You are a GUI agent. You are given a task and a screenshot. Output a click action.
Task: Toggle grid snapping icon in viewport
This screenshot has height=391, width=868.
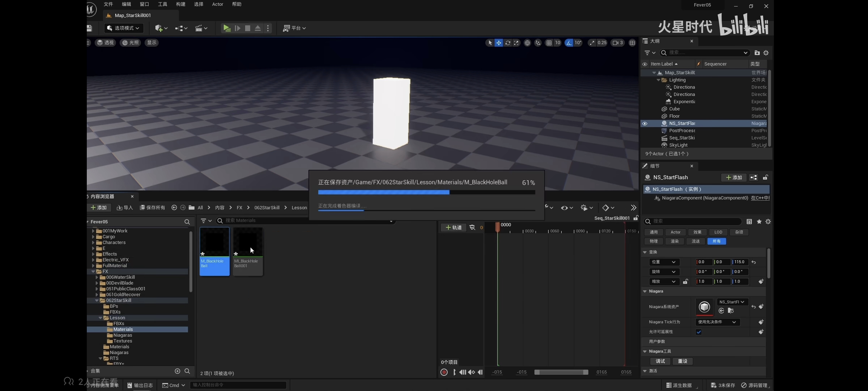coord(549,43)
